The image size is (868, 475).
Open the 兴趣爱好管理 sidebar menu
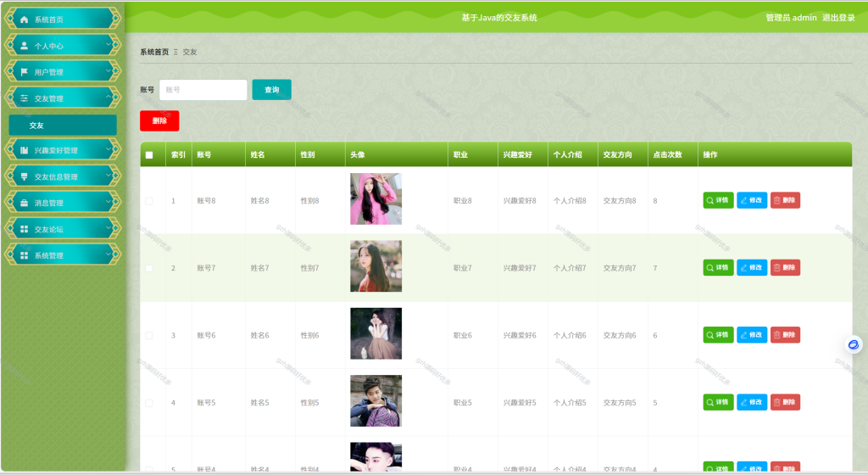(x=62, y=149)
